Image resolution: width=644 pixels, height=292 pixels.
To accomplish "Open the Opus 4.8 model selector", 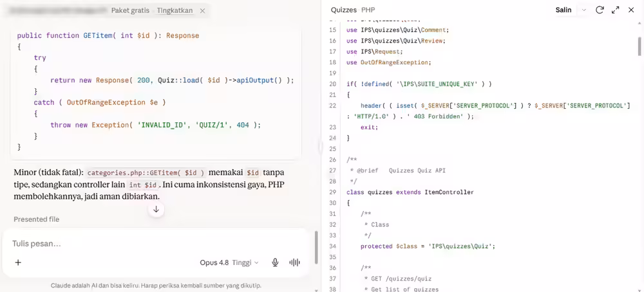I will coord(229,262).
